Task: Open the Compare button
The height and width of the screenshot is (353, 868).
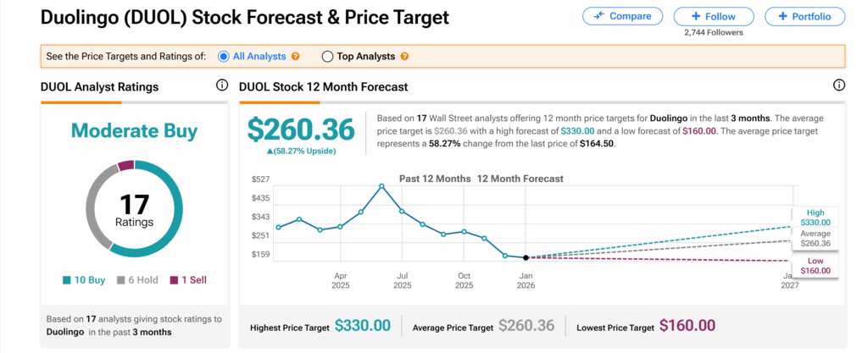Action: 622,16
